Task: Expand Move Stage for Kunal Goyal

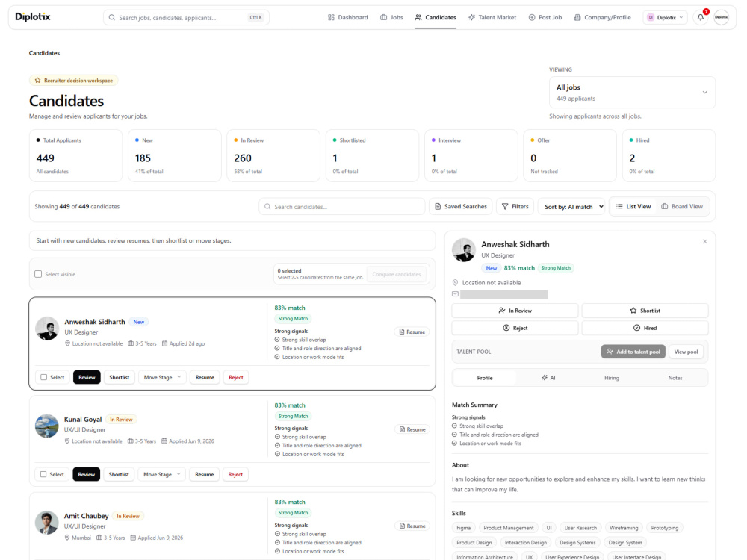Action: 161,474
